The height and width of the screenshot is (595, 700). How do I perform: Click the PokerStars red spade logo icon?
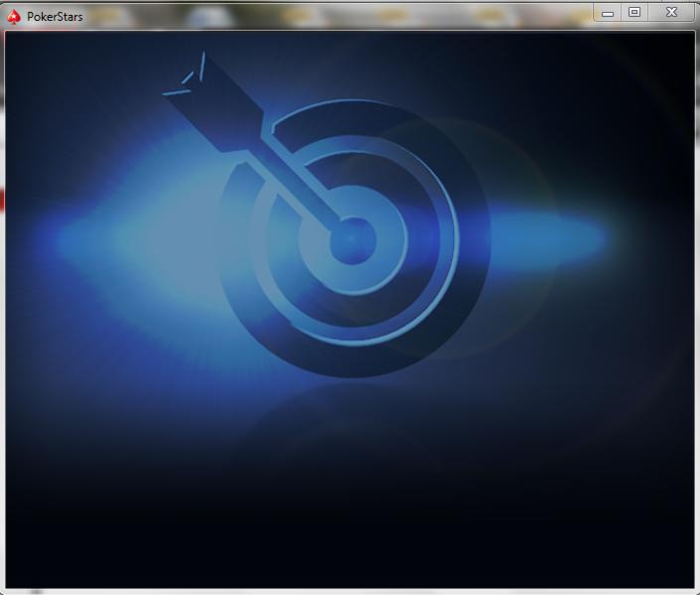14,17
